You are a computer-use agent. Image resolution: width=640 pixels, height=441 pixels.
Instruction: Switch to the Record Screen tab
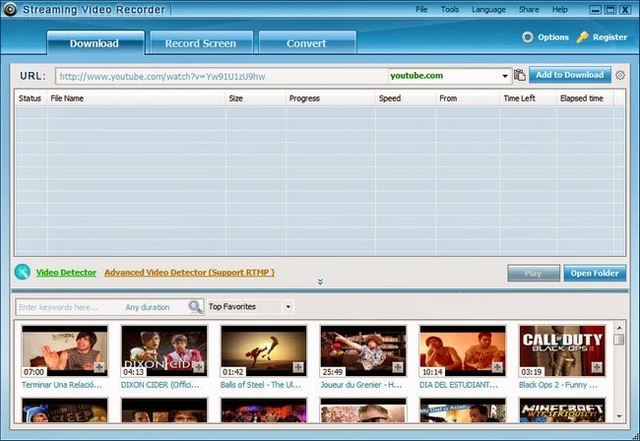[200, 43]
